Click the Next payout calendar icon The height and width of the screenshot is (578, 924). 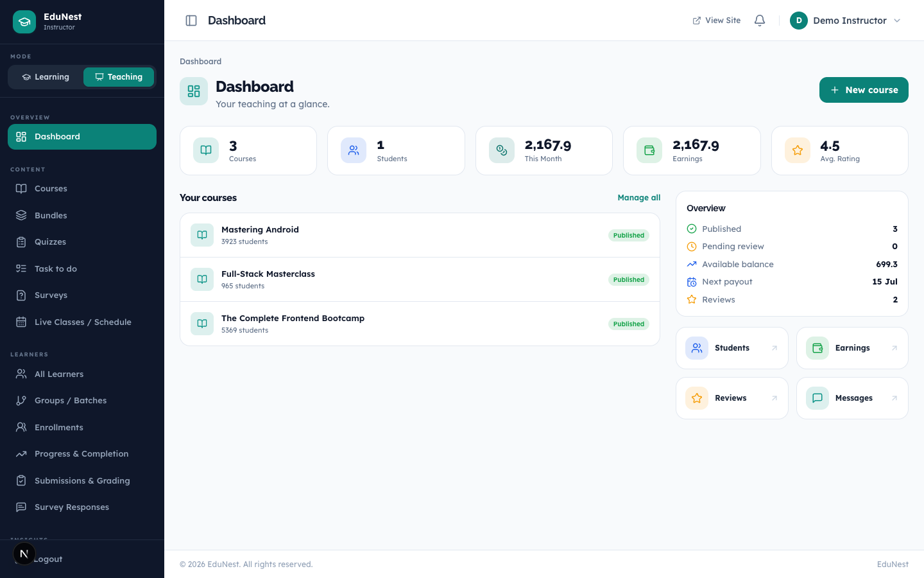692,282
